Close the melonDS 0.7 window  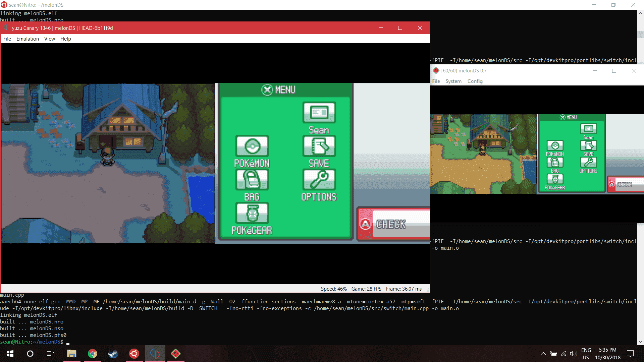pos(634,71)
